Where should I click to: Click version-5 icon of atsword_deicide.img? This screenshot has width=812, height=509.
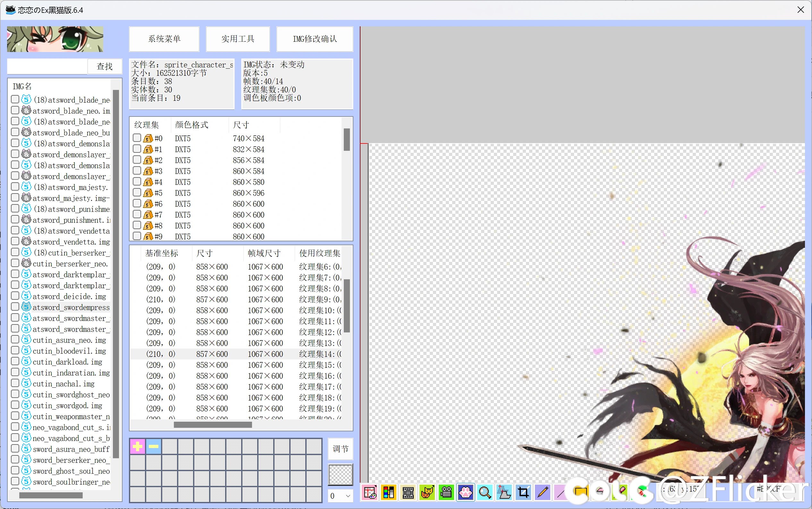[x=26, y=296]
